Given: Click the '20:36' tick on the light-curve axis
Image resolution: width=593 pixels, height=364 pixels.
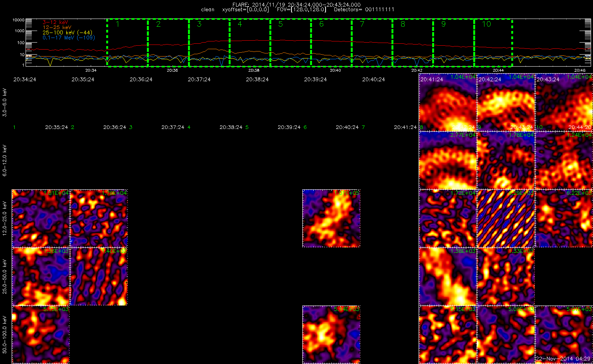Looking at the screenshot, I should (172, 70).
